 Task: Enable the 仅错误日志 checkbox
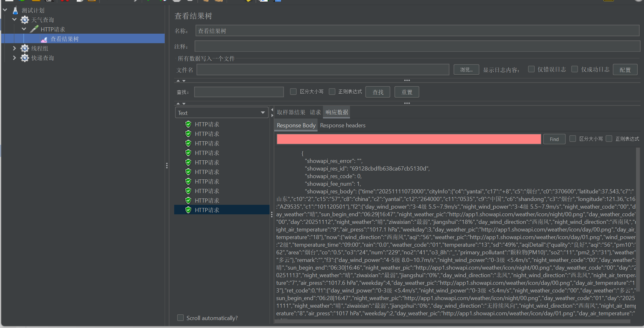(x=531, y=69)
